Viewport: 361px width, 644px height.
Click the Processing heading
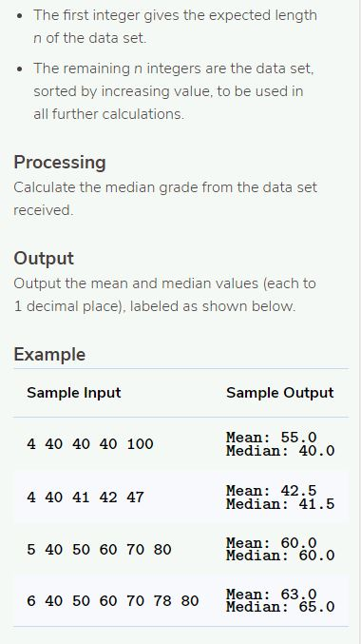[x=60, y=163]
